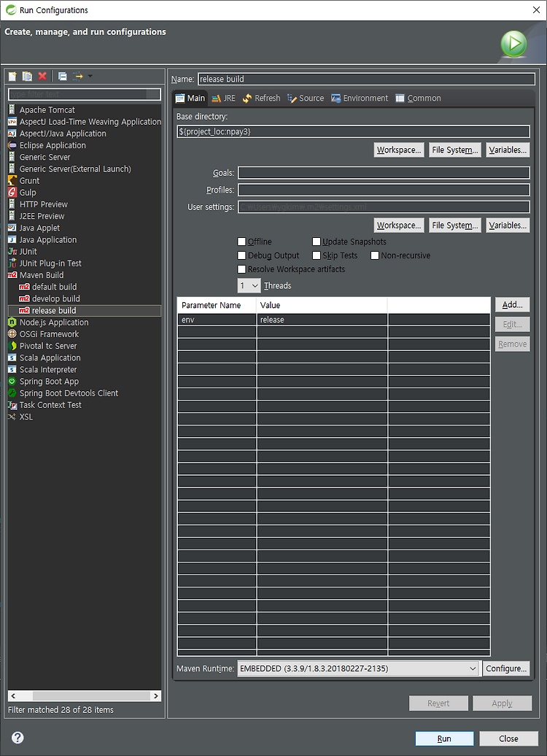Select Java Application configuration type

(47, 239)
